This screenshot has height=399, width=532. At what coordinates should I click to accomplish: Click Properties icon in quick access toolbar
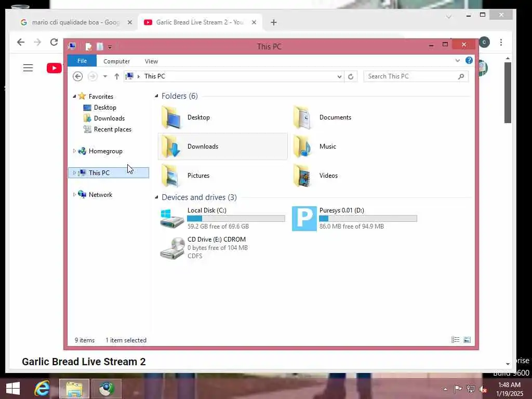[88, 46]
